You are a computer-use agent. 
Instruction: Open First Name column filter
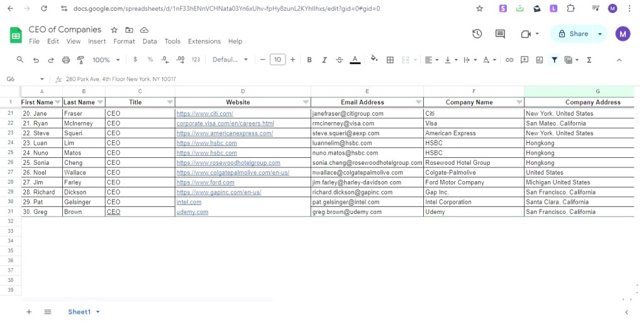(57, 103)
